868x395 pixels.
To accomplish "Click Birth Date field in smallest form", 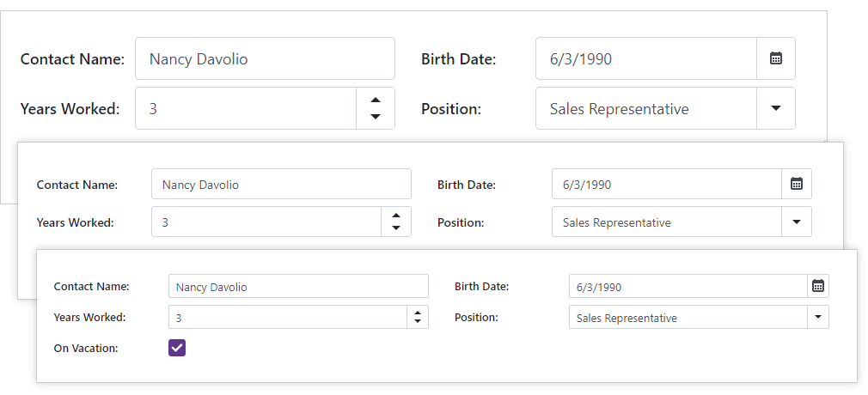I will 688,286.
